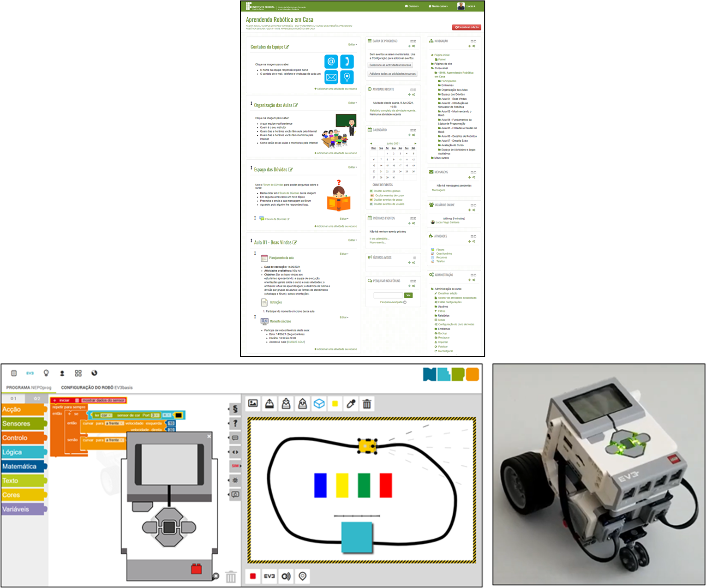Open the Cursos dropdown menu
The height and width of the screenshot is (588, 706).
click(412, 6)
